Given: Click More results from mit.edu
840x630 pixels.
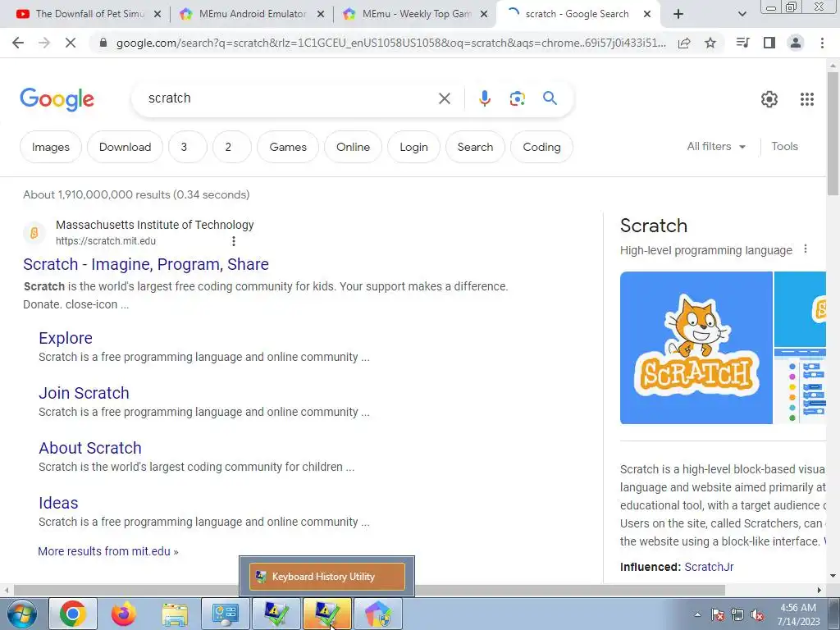Looking at the screenshot, I should tap(108, 551).
